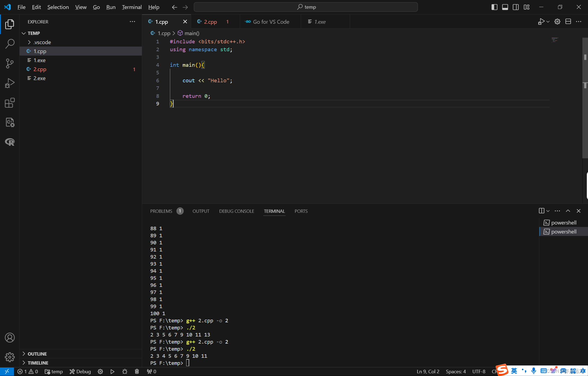Image resolution: width=588 pixels, height=376 pixels.
Task: Click the trash icon in the status bar
Action: pyautogui.click(x=137, y=371)
